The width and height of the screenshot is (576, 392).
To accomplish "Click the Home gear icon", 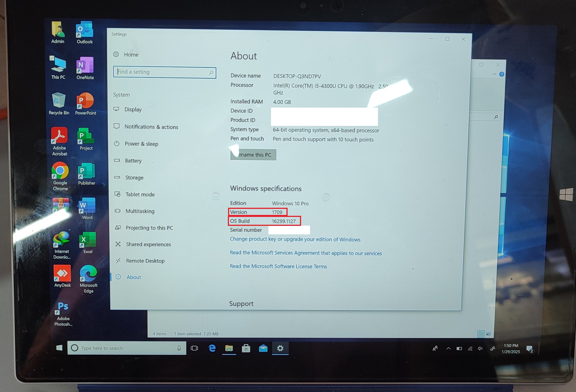I will click(116, 54).
